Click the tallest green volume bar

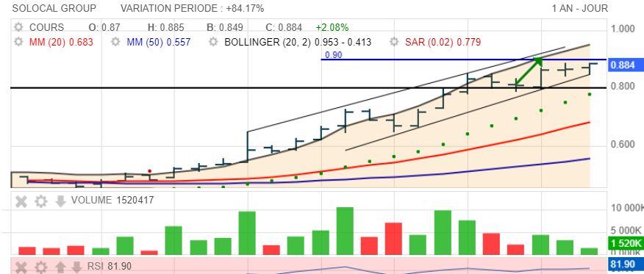[345, 231]
